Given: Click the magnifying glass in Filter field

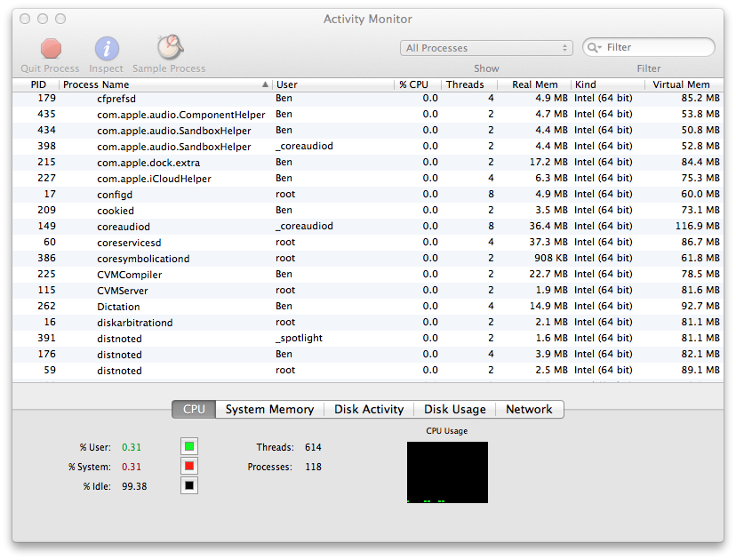Looking at the screenshot, I should click(594, 47).
